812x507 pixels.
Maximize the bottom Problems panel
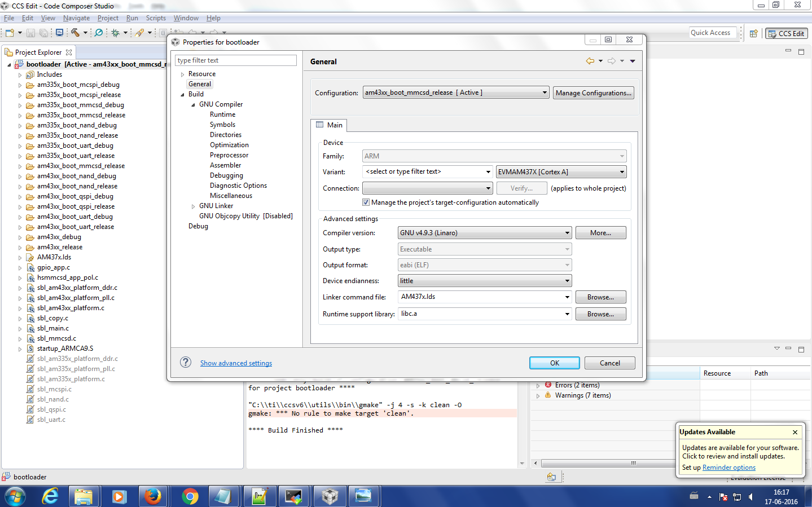(801, 349)
